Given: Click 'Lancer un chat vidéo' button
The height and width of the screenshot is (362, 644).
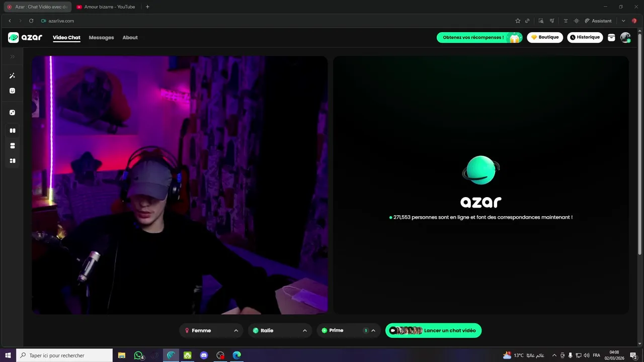Looking at the screenshot, I should tap(433, 330).
